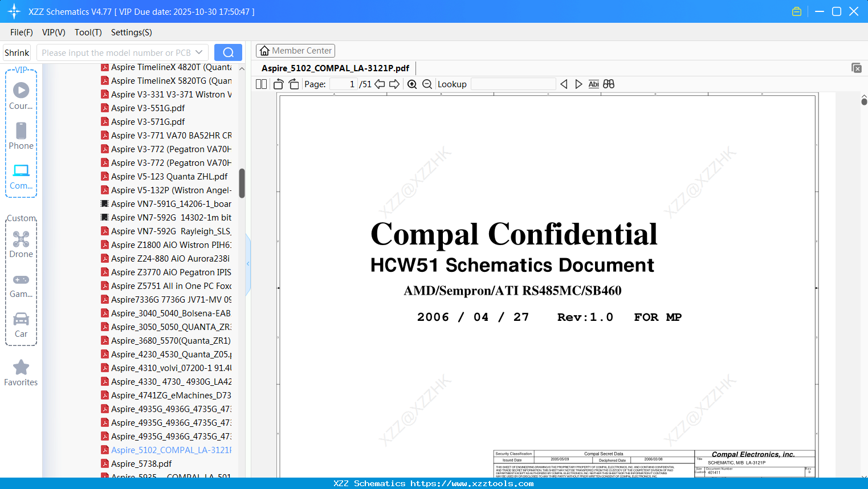
Task: Find next lookup match triangle
Action: [x=578, y=84]
